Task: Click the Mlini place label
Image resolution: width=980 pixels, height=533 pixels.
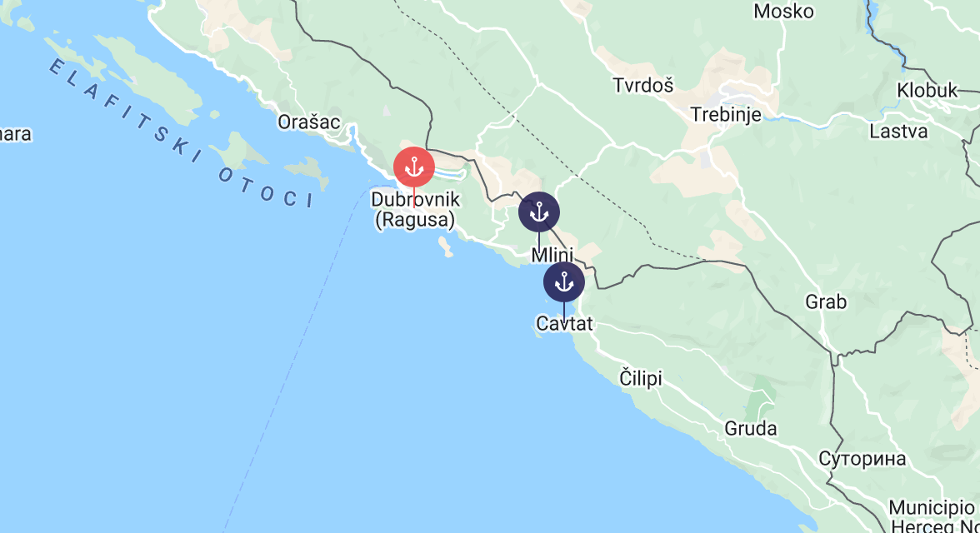Action: [x=552, y=255]
